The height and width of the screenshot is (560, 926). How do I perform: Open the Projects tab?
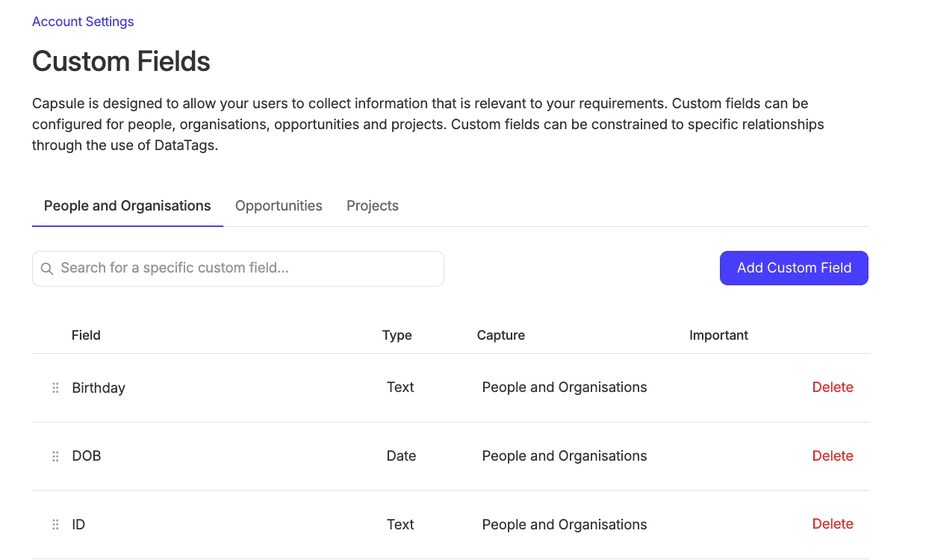coord(373,206)
